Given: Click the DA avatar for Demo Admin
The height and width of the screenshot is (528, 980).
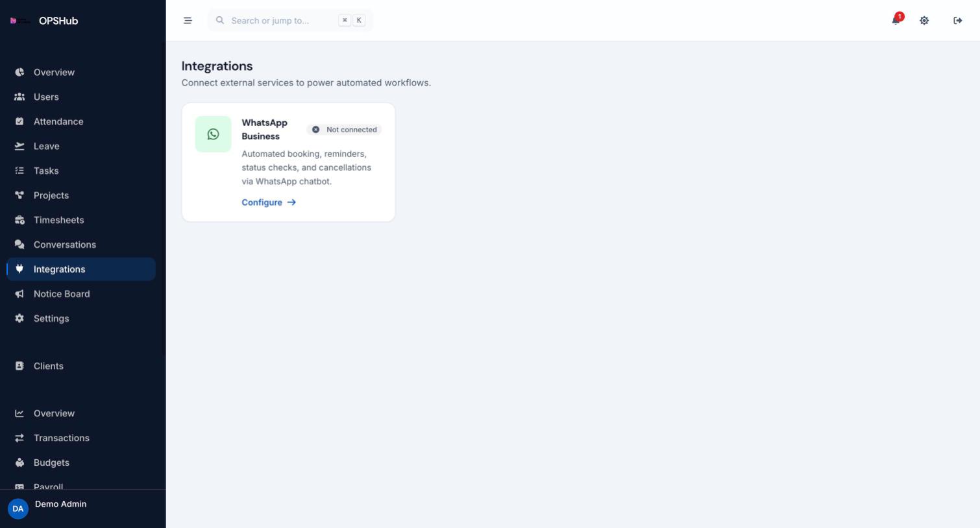Looking at the screenshot, I should (18, 509).
